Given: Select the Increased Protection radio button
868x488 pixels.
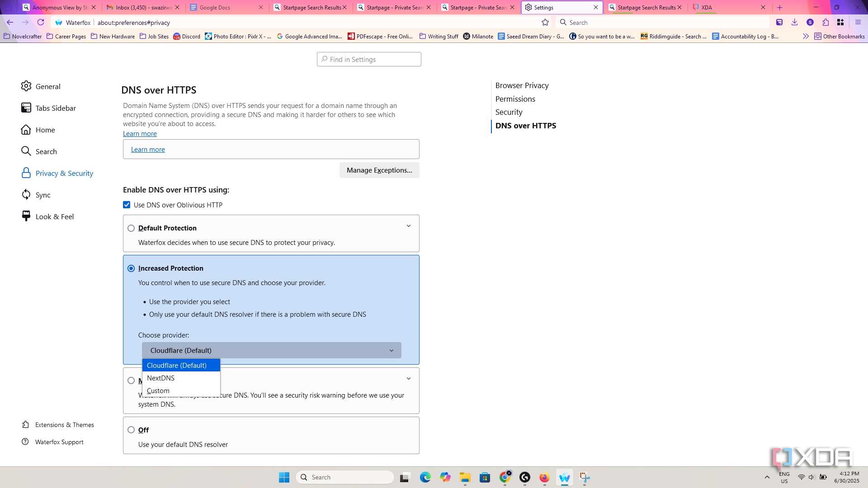Looking at the screenshot, I should (131, 268).
